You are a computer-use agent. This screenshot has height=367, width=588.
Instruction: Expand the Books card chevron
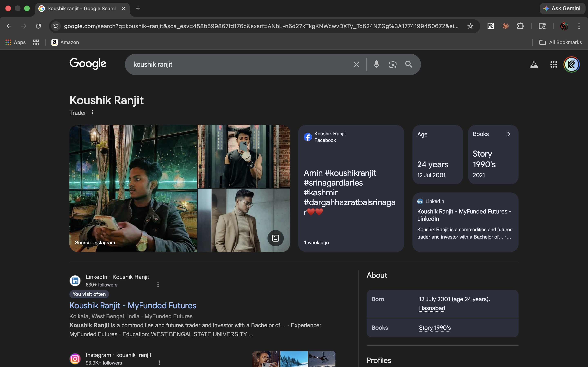click(509, 134)
